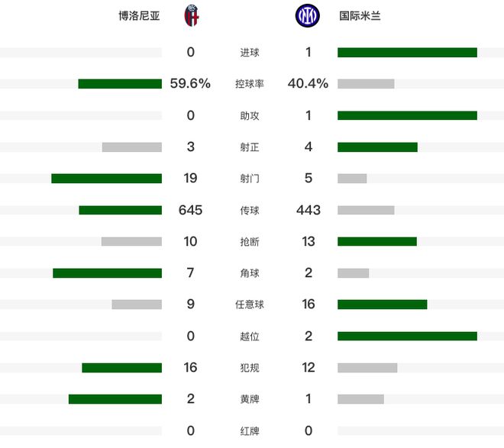Click Bologna's 59.6% possession bar
504x448 pixels.
pos(120,84)
